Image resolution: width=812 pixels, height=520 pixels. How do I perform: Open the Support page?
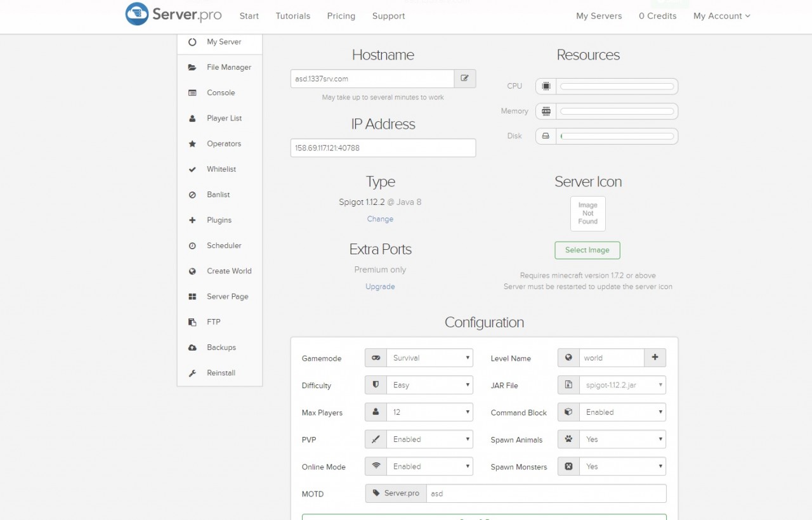(389, 16)
